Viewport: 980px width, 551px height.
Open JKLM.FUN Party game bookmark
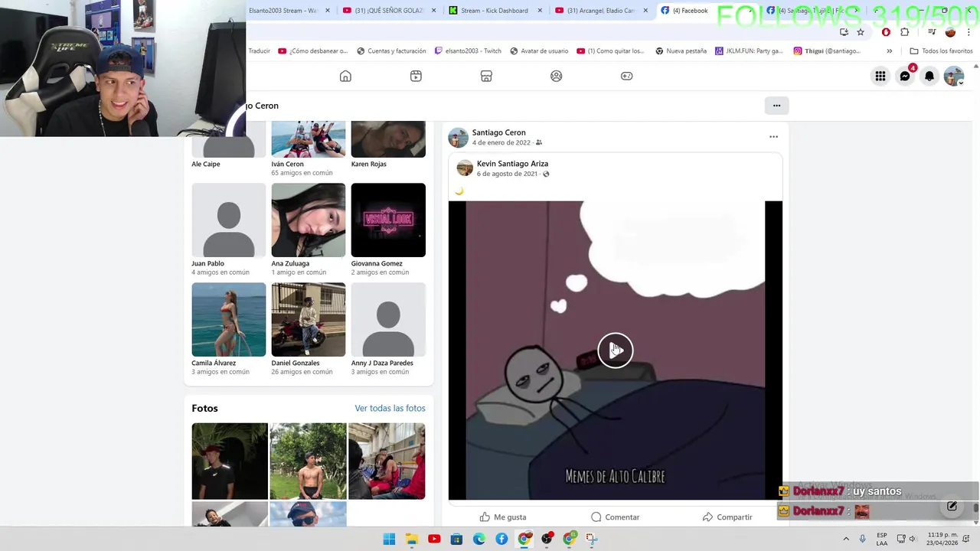coord(749,51)
